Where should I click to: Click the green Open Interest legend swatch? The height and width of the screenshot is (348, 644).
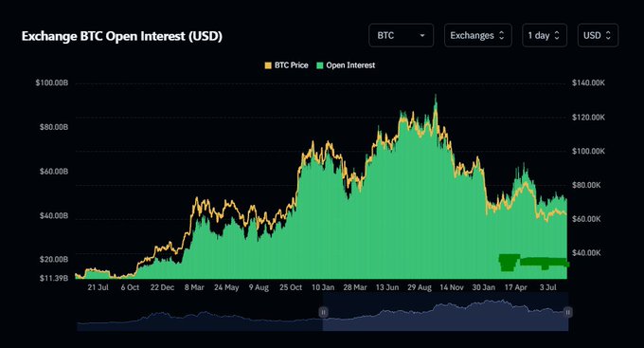(320, 65)
